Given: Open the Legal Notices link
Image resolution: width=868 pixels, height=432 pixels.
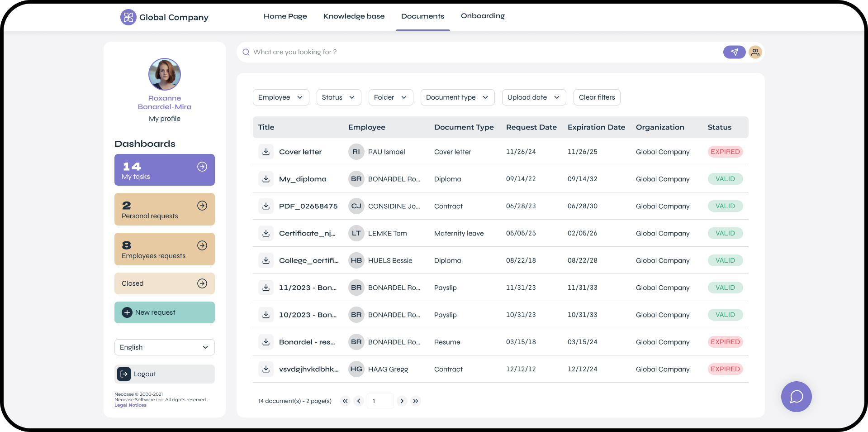Looking at the screenshot, I should pyautogui.click(x=130, y=405).
